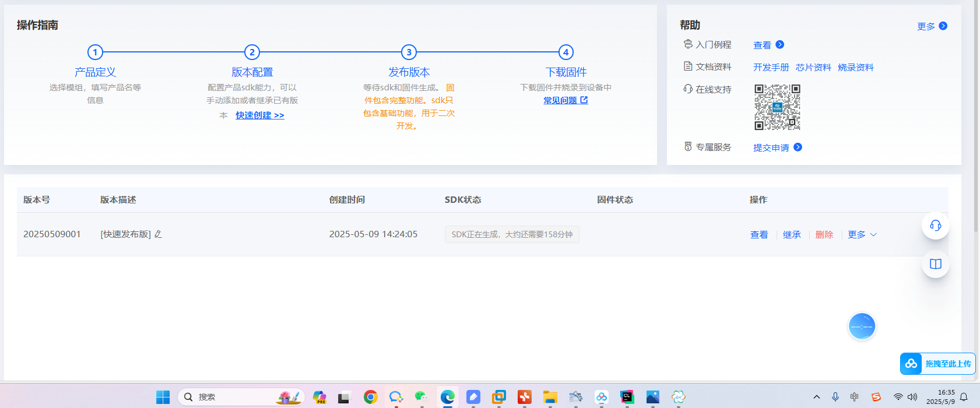Click the SDK状态 column header
The height and width of the screenshot is (408, 980).
pyautogui.click(x=463, y=199)
